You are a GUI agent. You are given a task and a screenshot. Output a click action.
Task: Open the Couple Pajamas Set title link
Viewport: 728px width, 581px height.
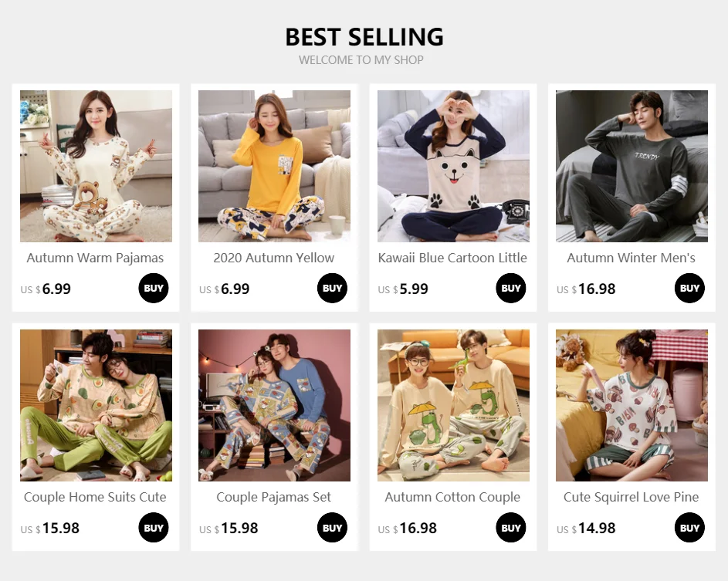tap(274, 497)
